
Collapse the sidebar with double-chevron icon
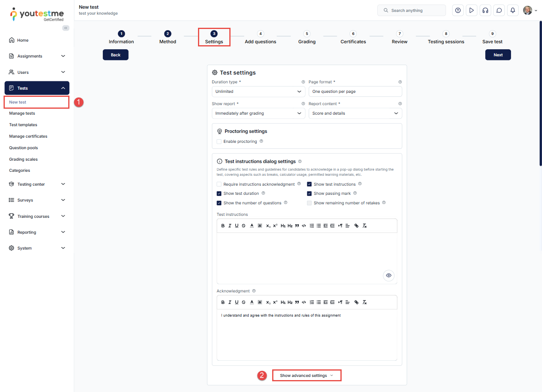point(66,28)
